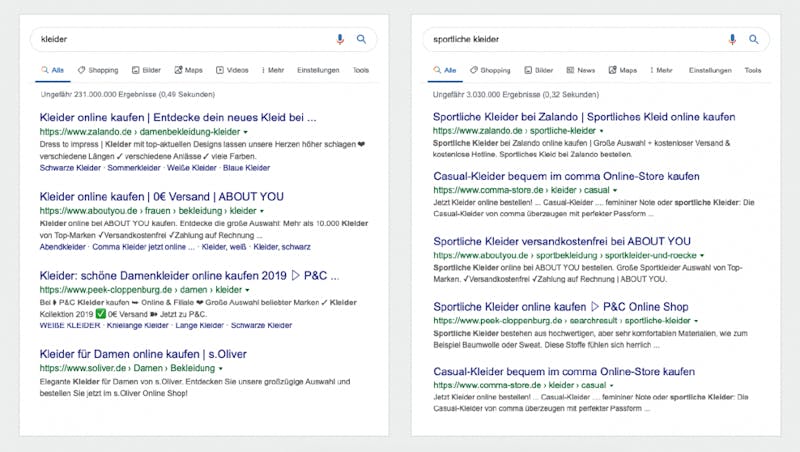Open Bilder tab in the kleider results
This screenshot has width=800, height=452.
[146, 70]
